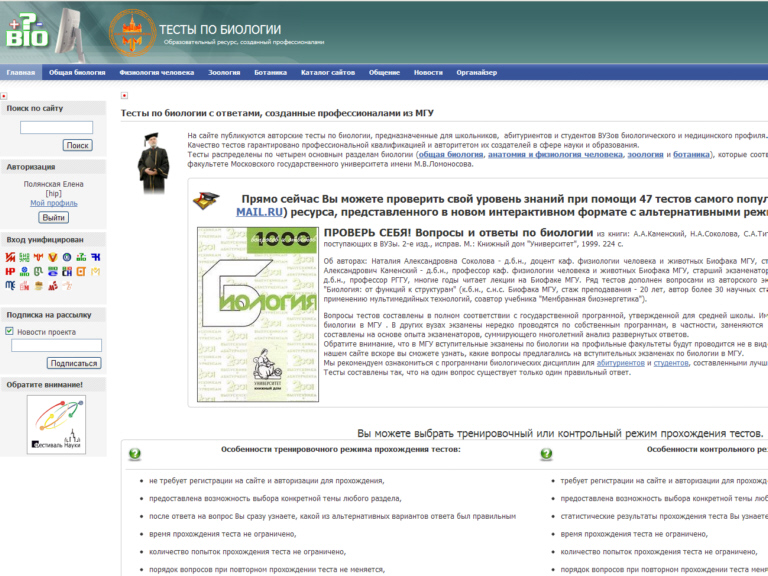Click the dark red MS login icon
Screen dimensions: 768x576
pyautogui.click(x=53, y=286)
